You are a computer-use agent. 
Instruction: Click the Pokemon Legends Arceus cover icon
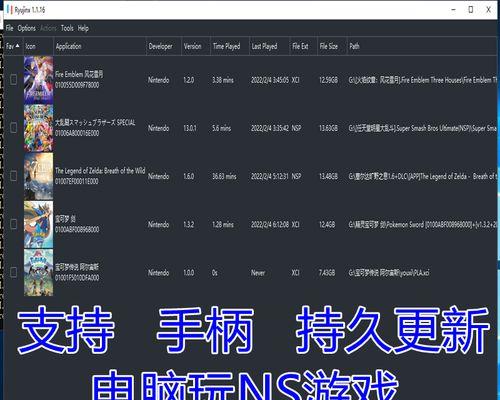(x=38, y=272)
